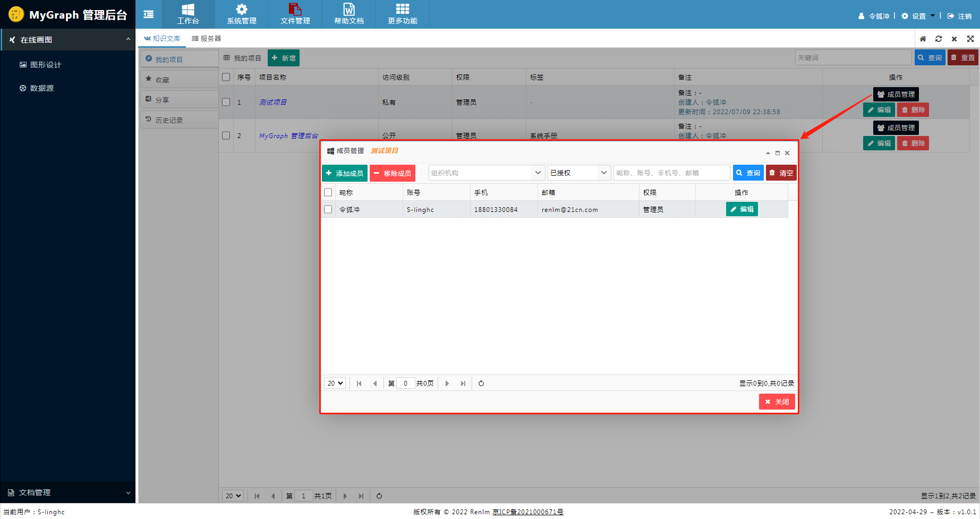Open the 帮助文档 Word icon

click(349, 14)
